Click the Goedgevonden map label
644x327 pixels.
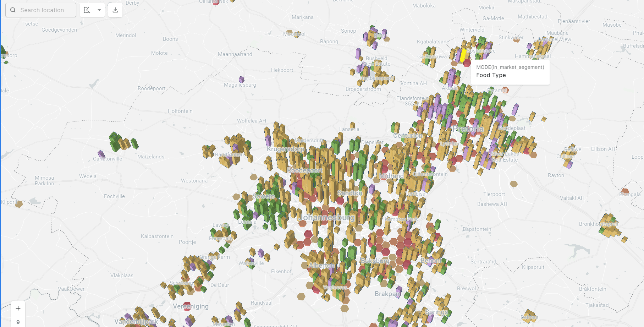coord(59,30)
